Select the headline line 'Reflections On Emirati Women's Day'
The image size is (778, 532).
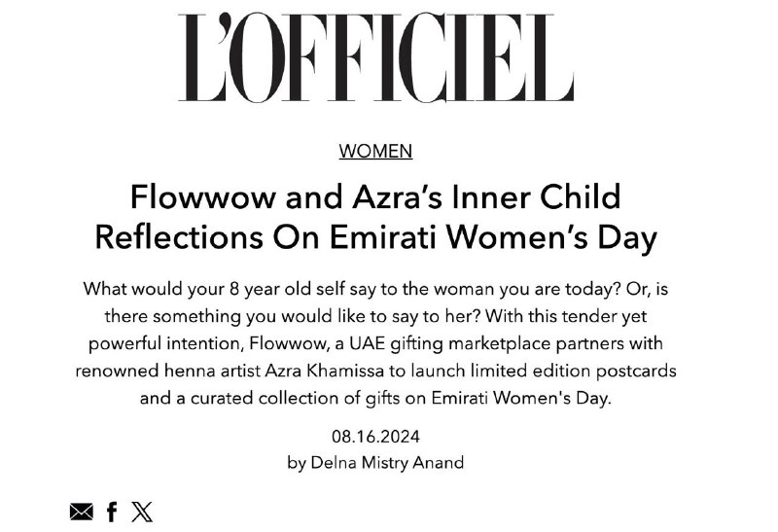coord(375,237)
